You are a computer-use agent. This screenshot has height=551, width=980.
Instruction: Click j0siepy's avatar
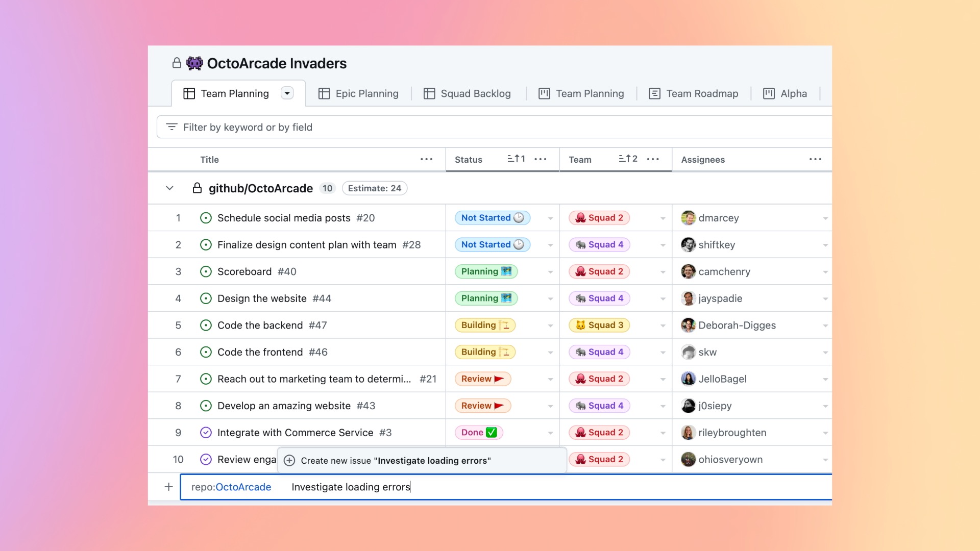[x=688, y=406]
